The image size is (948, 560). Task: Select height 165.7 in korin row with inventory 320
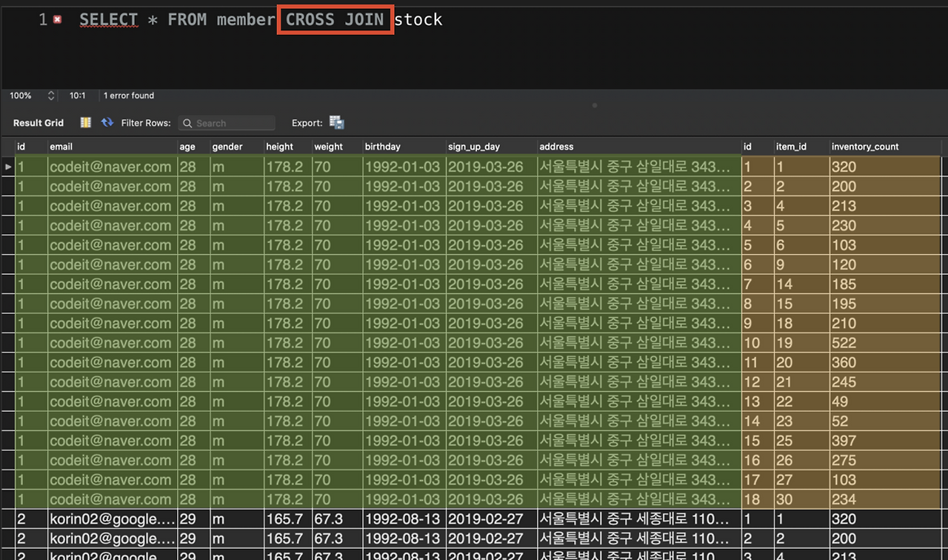287,519
